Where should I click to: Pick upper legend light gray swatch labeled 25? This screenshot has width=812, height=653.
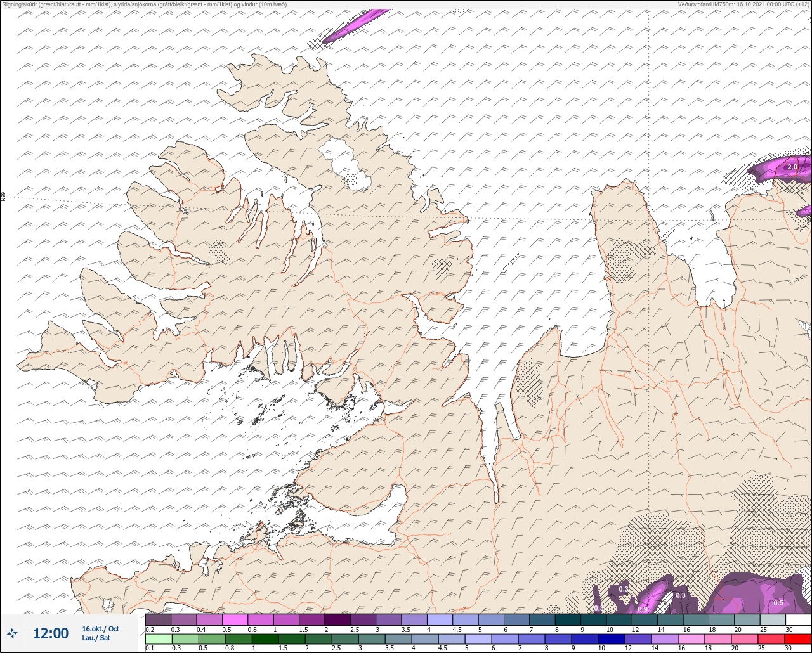773,619
